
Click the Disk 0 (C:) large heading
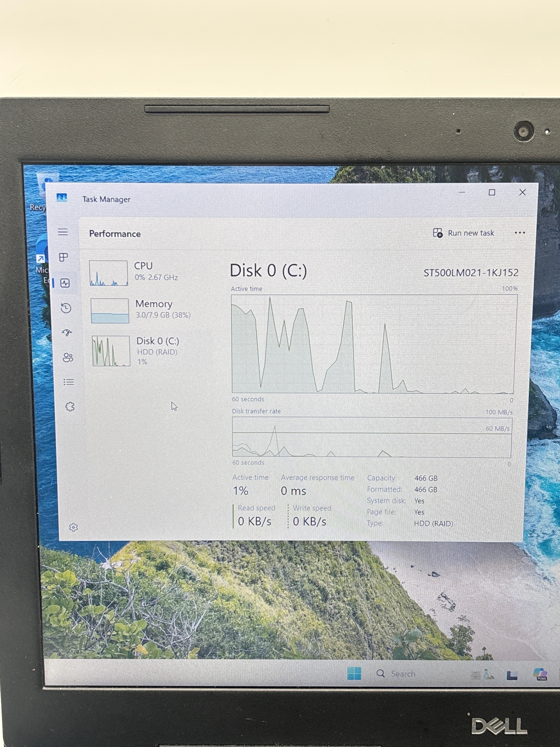[268, 270]
